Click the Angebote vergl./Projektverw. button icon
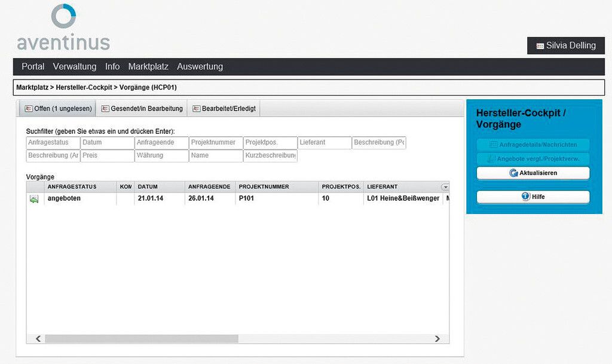Image resolution: width=612 pixels, height=364 pixels. click(x=491, y=159)
